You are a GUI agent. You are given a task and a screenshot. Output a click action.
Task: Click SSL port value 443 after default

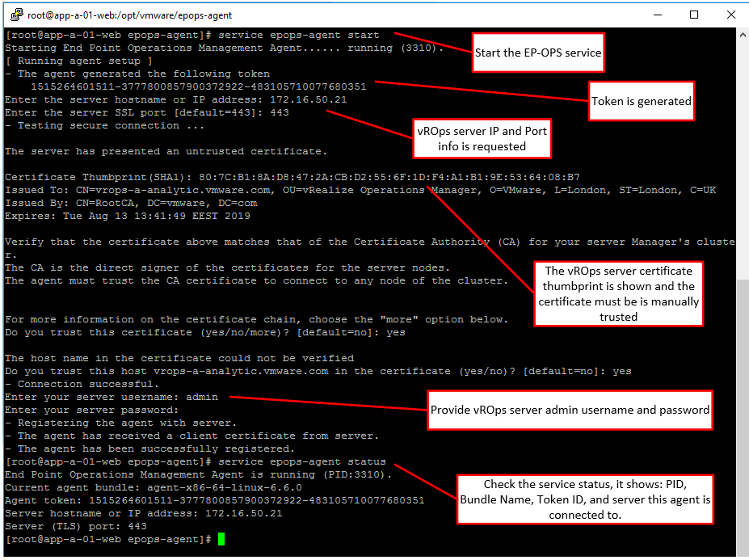[280, 112]
